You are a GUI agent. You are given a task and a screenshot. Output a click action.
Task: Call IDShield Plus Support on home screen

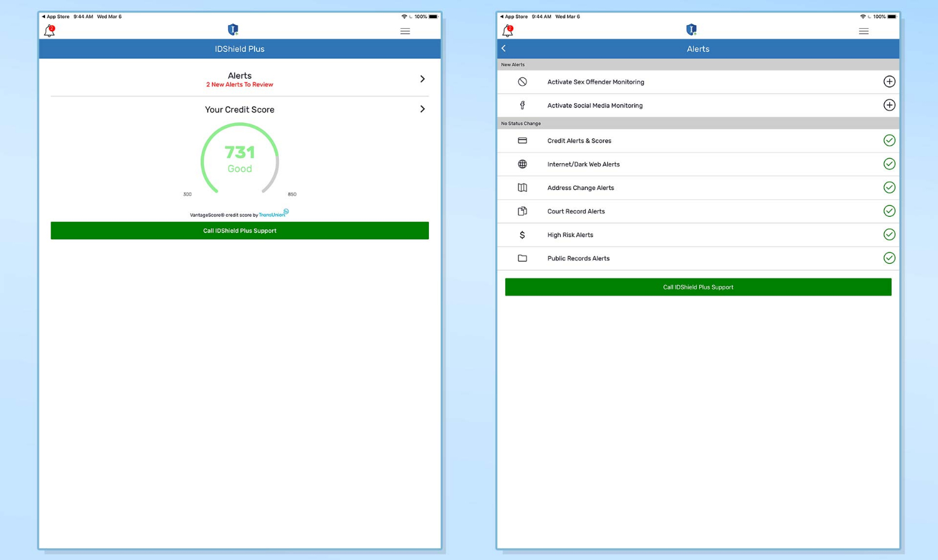coord(240,231)
